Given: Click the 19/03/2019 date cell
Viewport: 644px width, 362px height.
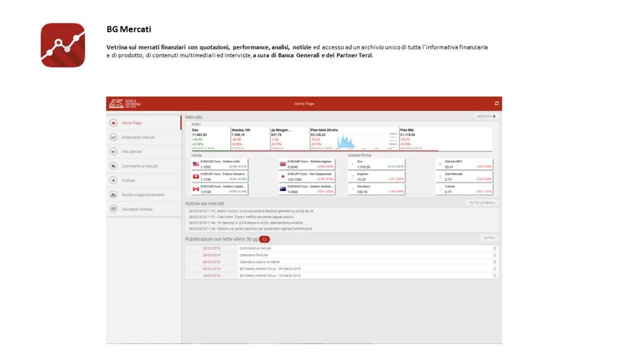Looking at the screenshot, I should 211,276.
